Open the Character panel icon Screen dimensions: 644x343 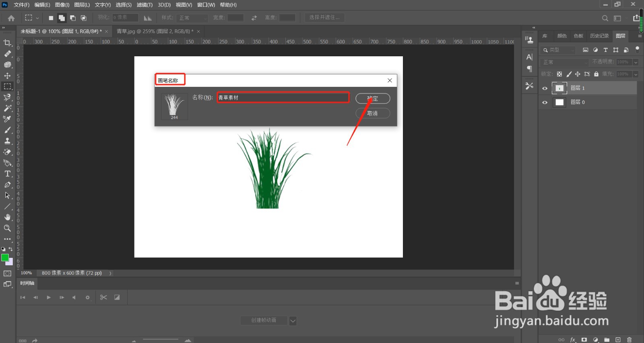coord(529,57)
